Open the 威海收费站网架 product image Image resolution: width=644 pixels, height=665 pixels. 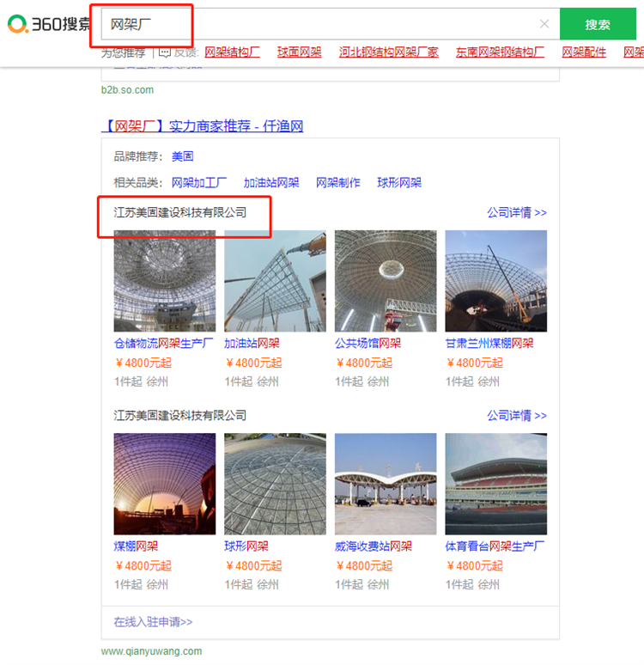386,484
